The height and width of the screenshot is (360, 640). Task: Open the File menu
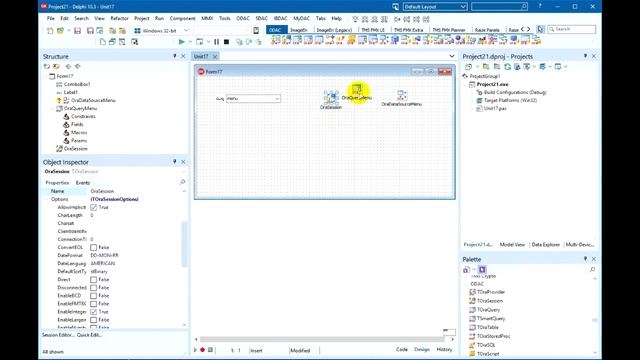point(51,18)
